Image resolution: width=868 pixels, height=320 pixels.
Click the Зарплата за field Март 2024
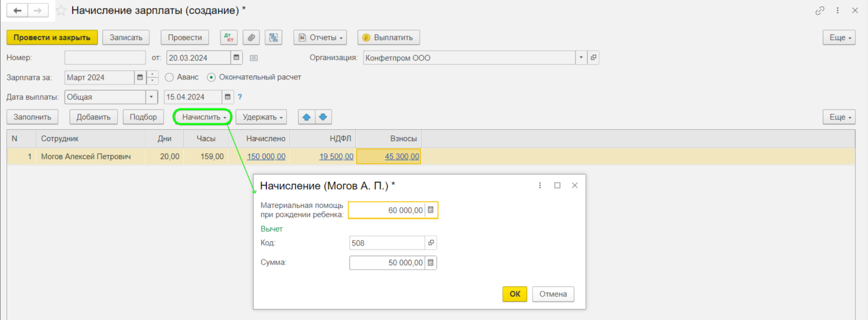point(99,77)
